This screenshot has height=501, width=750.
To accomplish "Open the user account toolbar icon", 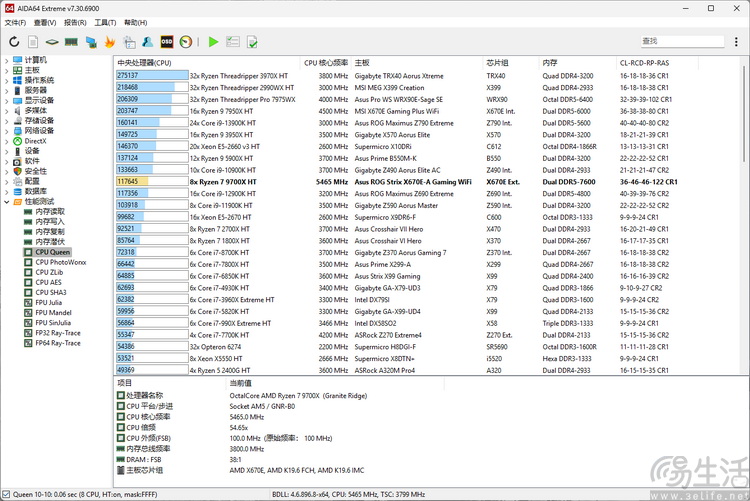I will coord(148,42).
